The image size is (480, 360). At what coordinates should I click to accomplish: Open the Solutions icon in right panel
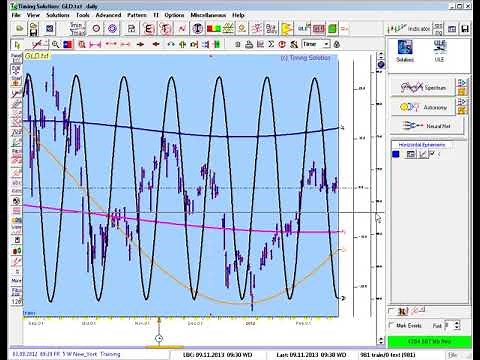(x=405, y=51)
